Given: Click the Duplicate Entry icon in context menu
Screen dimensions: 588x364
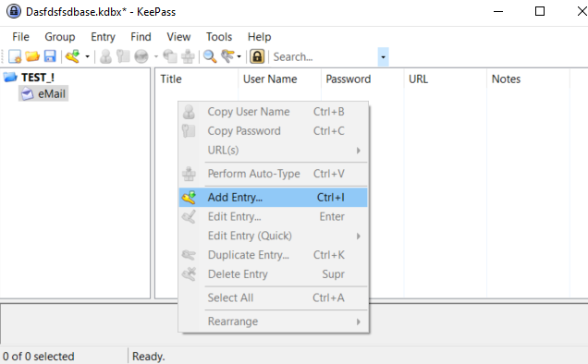Looking at the screenshot, I should [189, 255].
